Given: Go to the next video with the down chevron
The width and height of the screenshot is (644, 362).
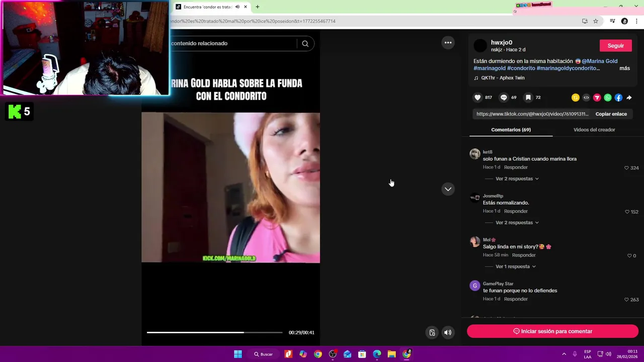Looking at the screenshot, I should coord(448,189).
